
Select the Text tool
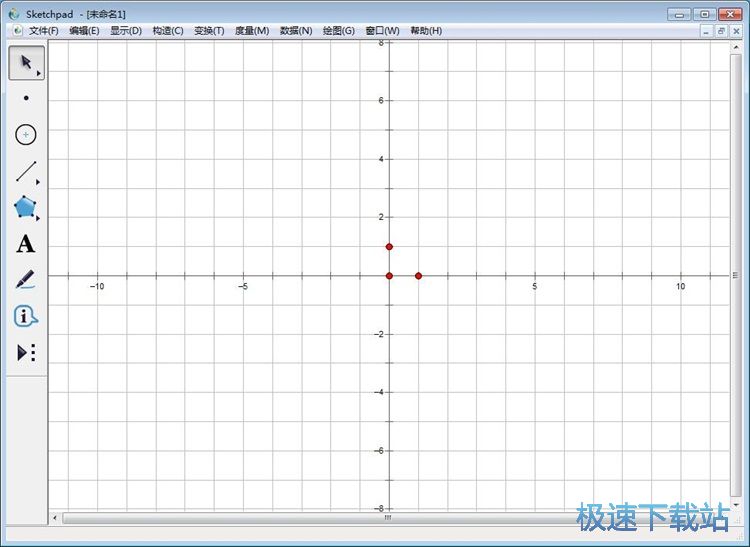26,244
